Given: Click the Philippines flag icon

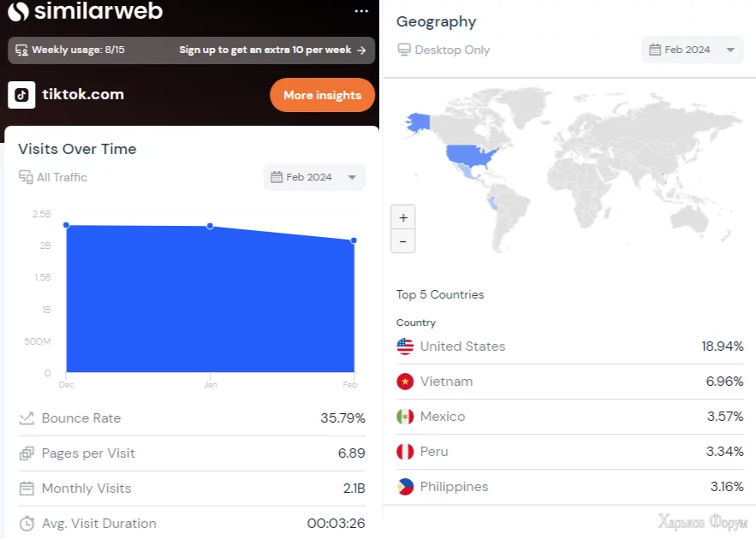Looking at the screenshot, I should click(x=404, y=487).
